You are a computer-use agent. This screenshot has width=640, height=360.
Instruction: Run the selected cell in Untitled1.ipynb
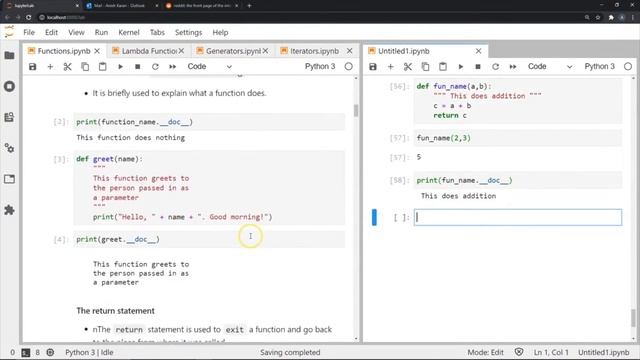pos(461,67)
